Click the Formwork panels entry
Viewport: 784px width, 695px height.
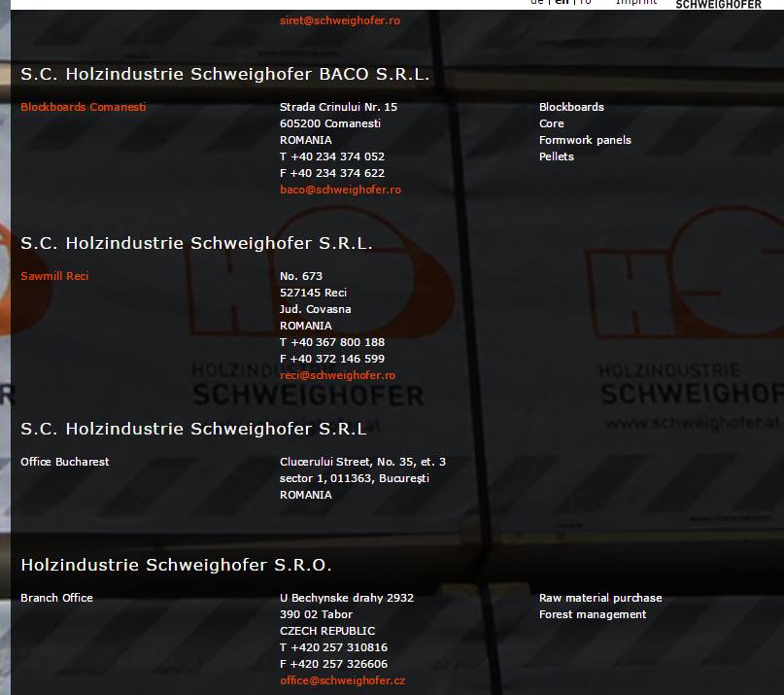click(x=585, y=140)
